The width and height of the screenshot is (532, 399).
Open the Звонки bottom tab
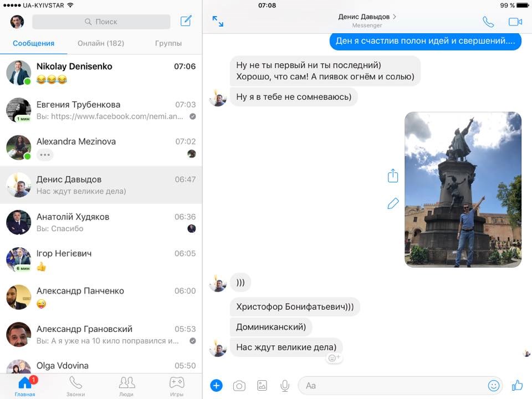[x=76, y=386]
